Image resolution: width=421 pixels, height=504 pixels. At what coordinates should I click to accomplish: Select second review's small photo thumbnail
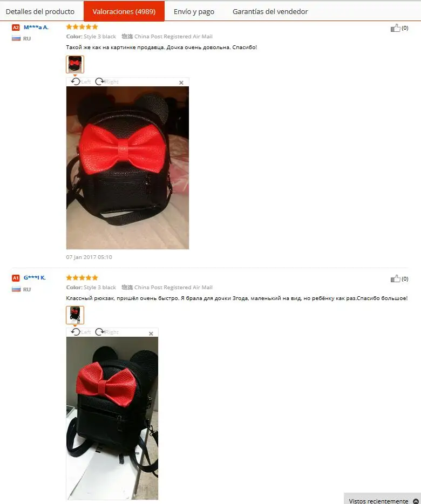click(x=75, y=315)
